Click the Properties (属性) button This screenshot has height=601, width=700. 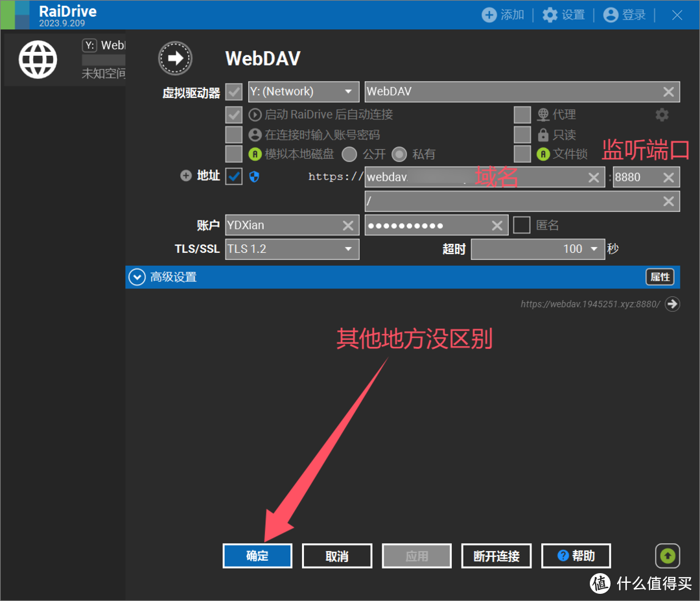point(660,277)
